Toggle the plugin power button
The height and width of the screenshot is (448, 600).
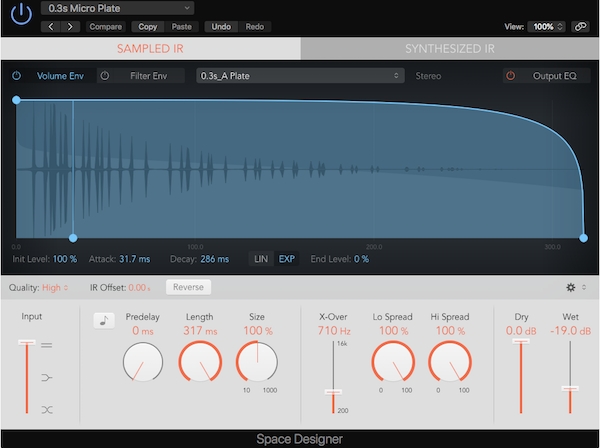21,15
